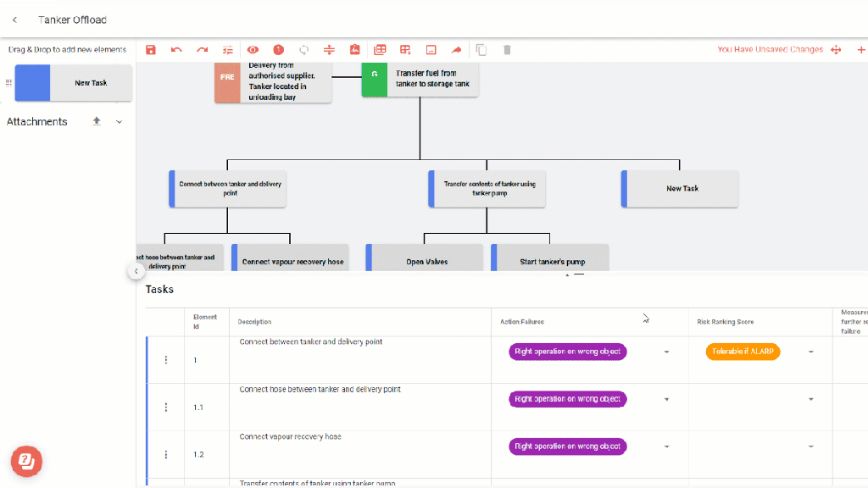The height and width of the screenshot is (488, 868).
Task: Redo the last undone change
Action: point(202,50)
